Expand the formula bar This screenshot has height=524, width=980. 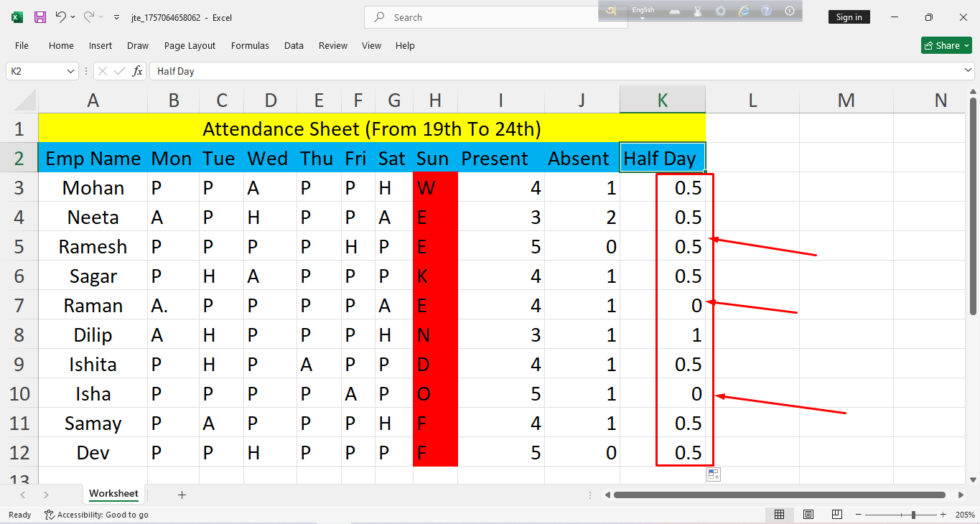(x=968, y=71)
